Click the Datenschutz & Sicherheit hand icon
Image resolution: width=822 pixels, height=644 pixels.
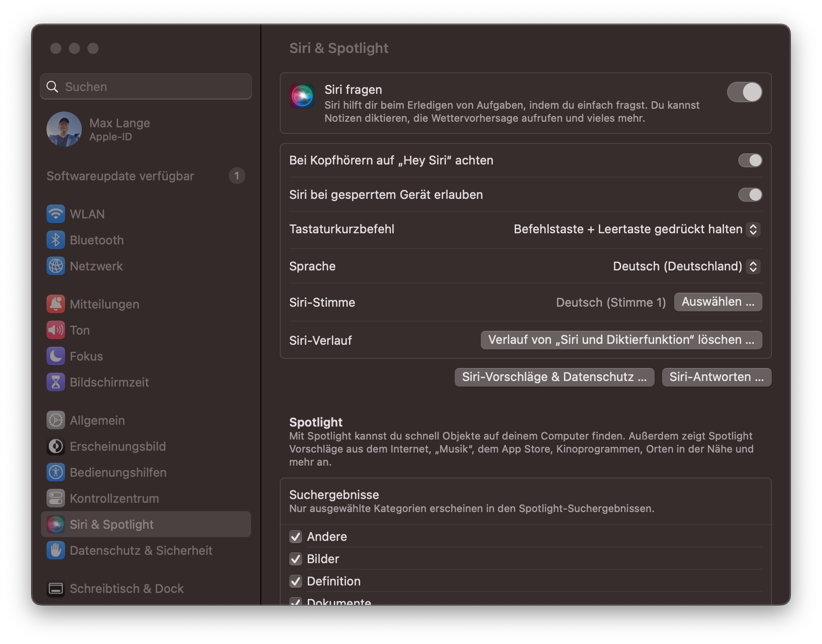click(56, 551)
